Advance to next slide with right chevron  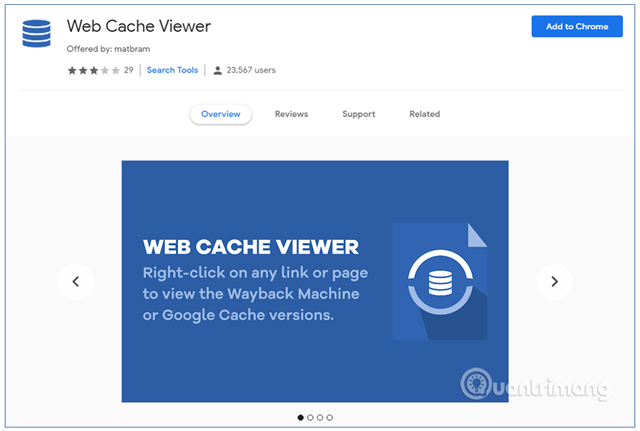tap(554, 282)
